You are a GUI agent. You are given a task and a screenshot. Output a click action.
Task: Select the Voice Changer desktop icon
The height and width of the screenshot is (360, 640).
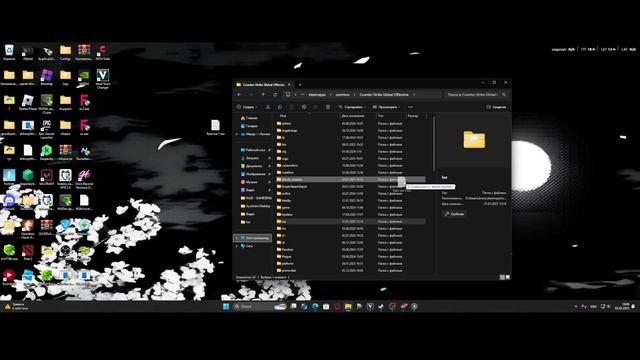[x=102, y=79]
